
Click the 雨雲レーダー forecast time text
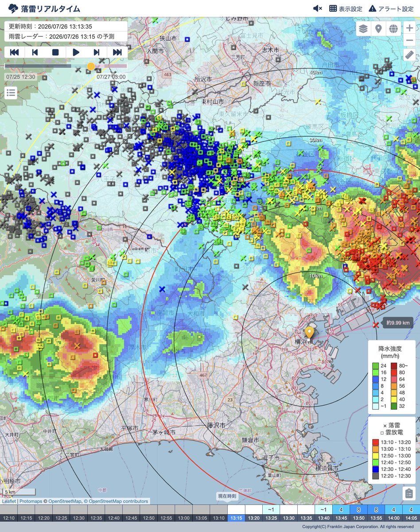coord(61,37)
